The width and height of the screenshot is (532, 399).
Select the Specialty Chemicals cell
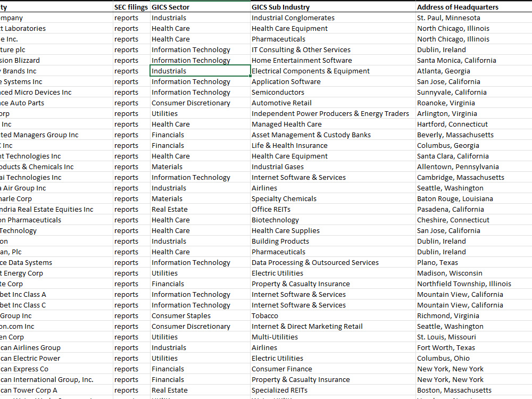332,198
